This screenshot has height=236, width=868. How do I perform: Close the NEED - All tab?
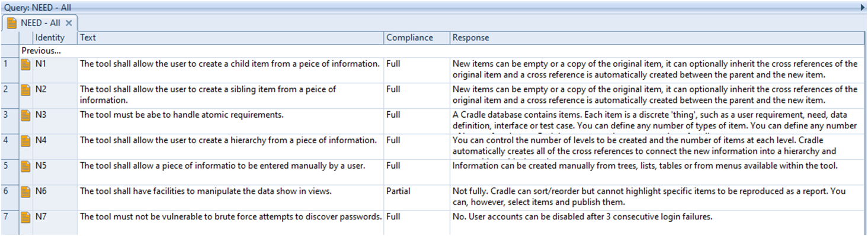[x=69, y=23]
